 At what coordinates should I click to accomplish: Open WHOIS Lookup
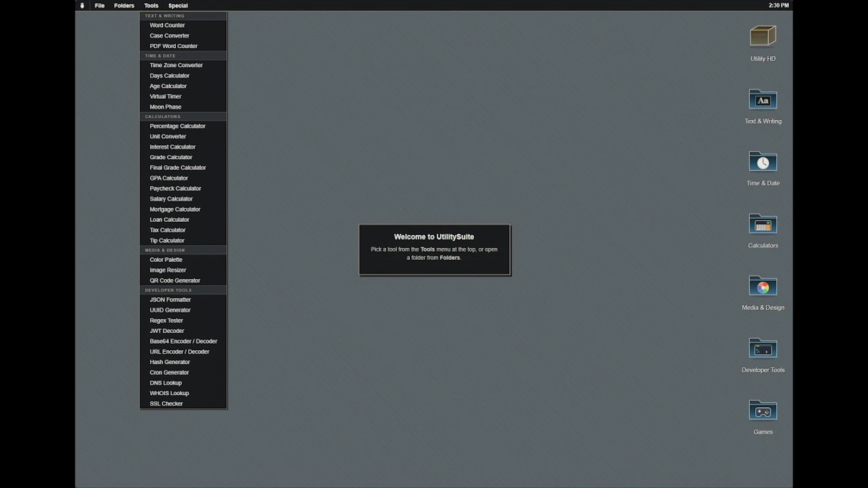click(x=183, y=393)
